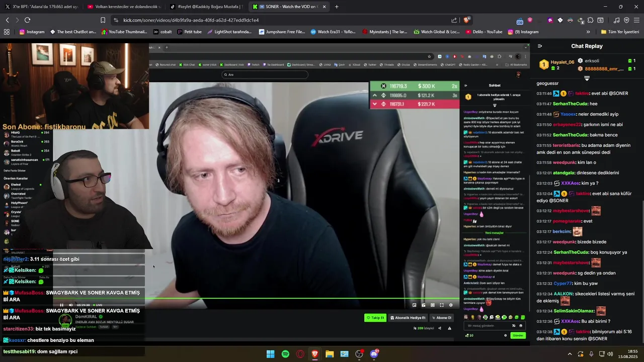Switch to #keşfet Kadıköy Boğası tab
The width and height of the screenshot is (644, 362).
(x=206, y=7)
